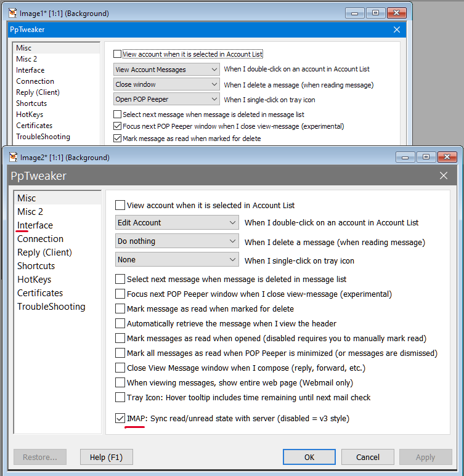Click the OK button
This screenshot has height=476, width=464.
(309, 457)
